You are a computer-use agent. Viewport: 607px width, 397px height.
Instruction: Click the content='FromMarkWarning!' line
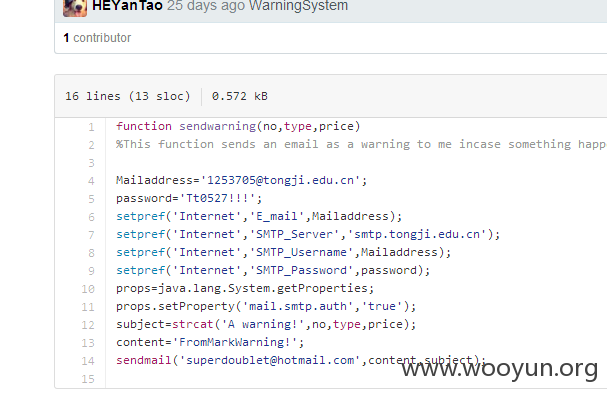[210, 342]
